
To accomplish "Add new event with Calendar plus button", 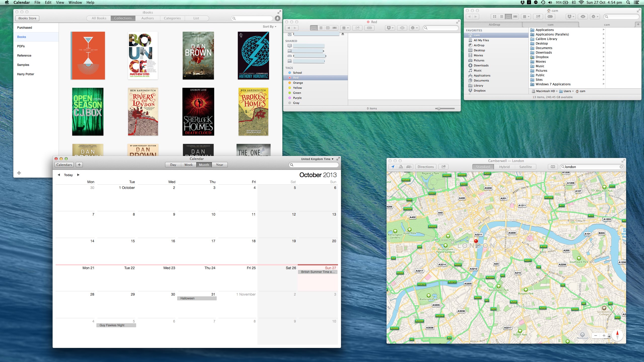I will [79, 165].
